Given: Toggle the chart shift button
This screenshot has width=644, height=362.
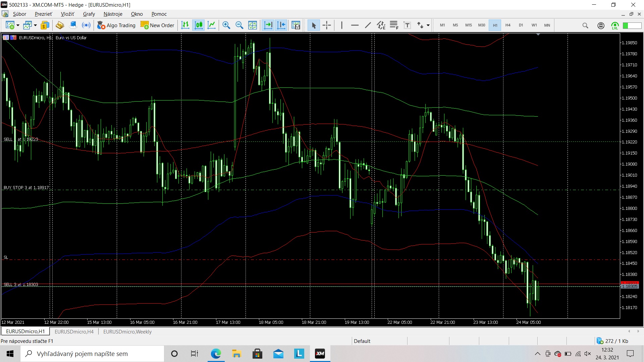Looking at the screenshot, I should [281, 25].
